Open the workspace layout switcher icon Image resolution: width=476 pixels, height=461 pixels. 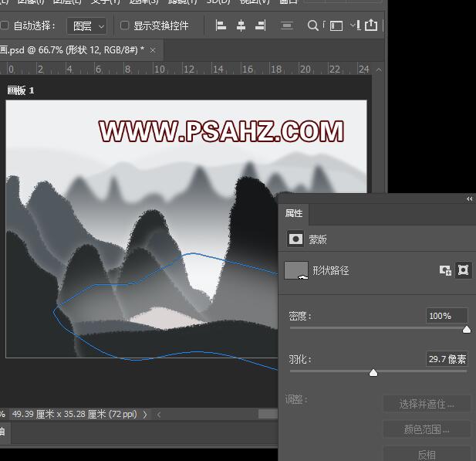click(x=336, y=25)
